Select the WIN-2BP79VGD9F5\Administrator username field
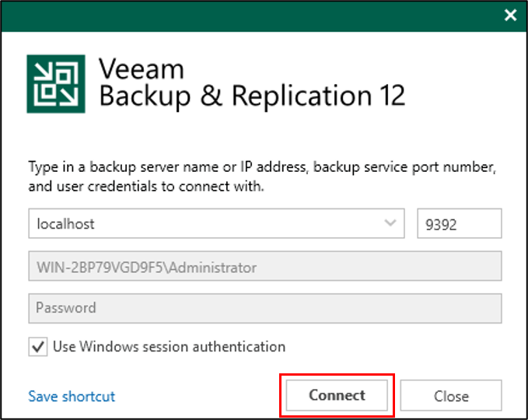 tap(265, 266)
